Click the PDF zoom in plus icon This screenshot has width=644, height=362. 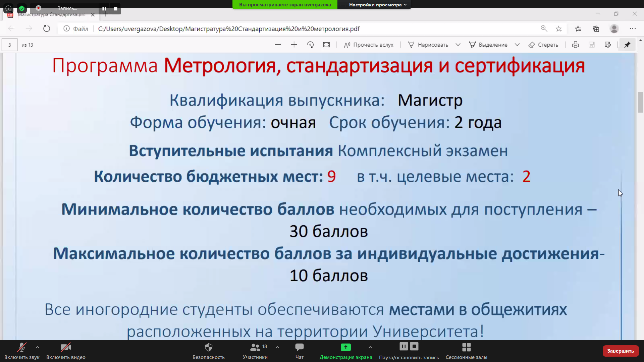[294, 45]
